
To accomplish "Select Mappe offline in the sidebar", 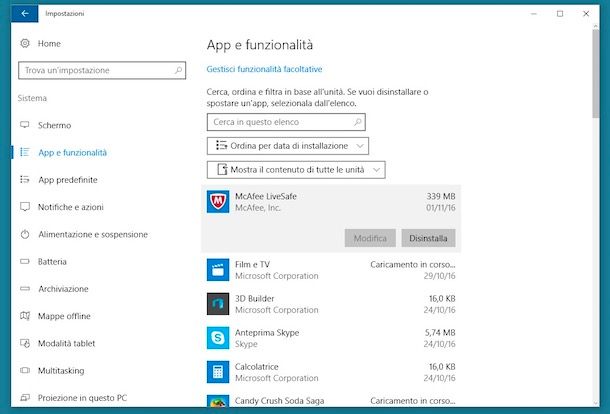I will [64, 316].
